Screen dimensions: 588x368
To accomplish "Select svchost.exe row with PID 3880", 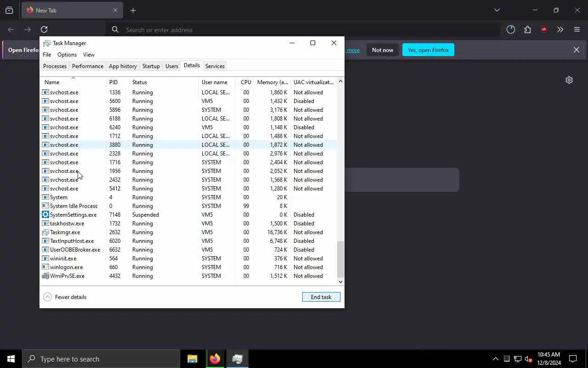I will pyautogui.click(x=188, y=145).
